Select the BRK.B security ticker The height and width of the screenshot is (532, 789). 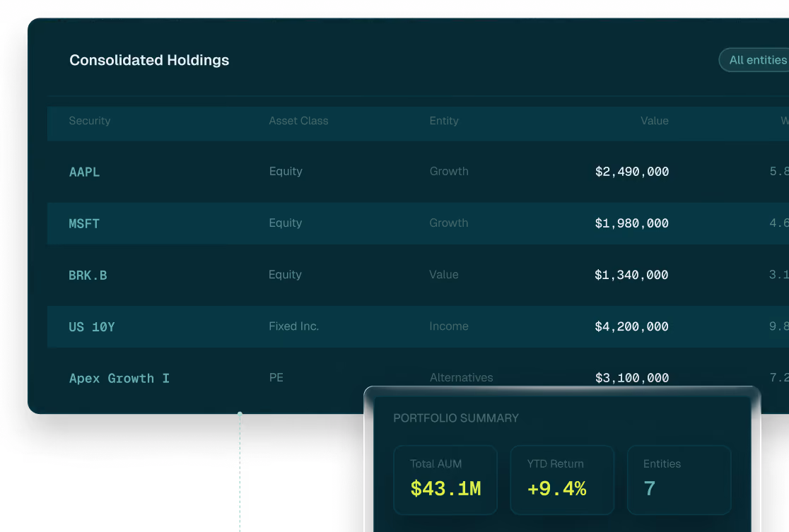tap(88, 276)
